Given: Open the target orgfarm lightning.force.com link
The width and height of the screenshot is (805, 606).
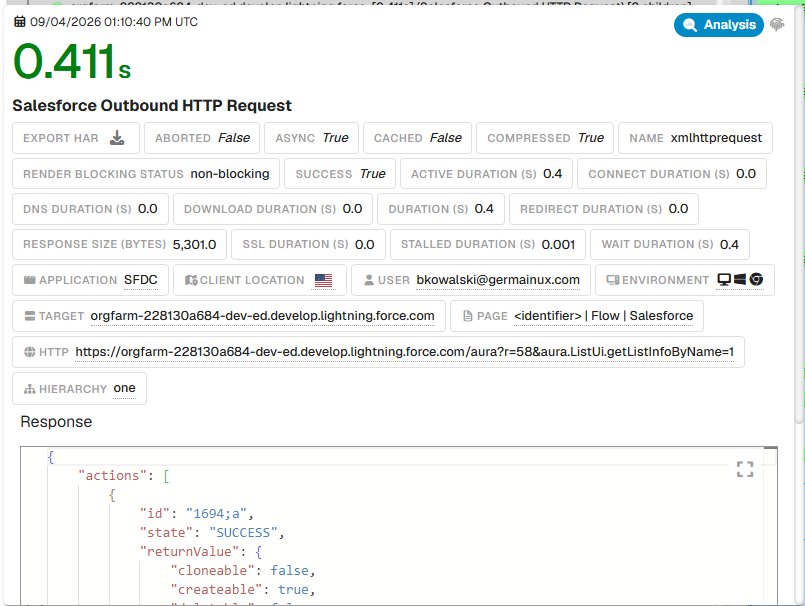Looking at the screenshot, I should pyautogui.click(x=262, y=316).
